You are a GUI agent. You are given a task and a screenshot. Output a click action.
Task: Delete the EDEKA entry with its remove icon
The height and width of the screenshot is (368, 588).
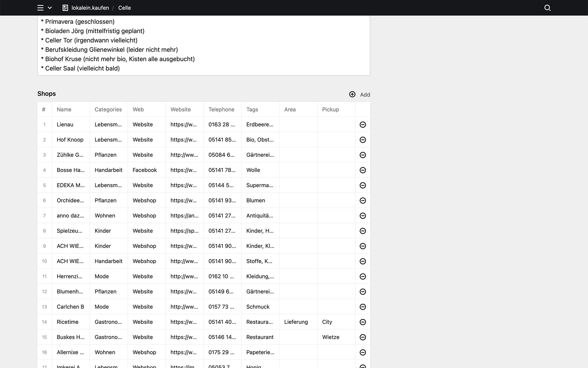pyautogui.click(x=363, y=185)
